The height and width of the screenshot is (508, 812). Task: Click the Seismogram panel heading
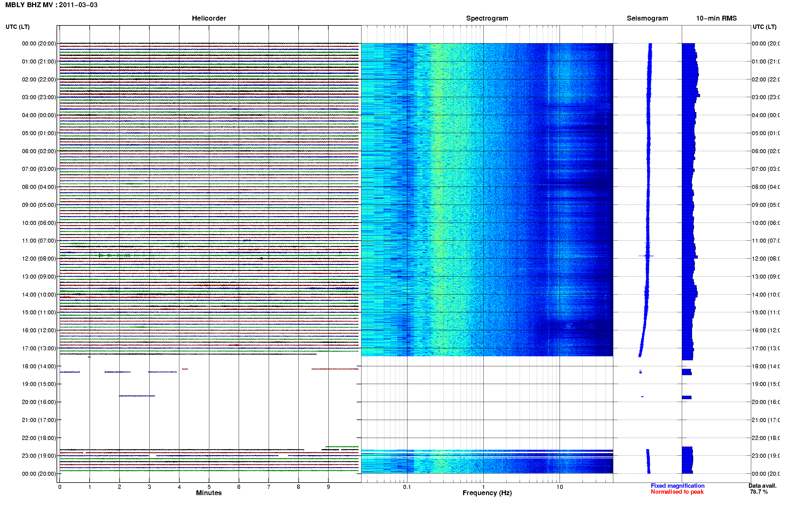point(647,18)
